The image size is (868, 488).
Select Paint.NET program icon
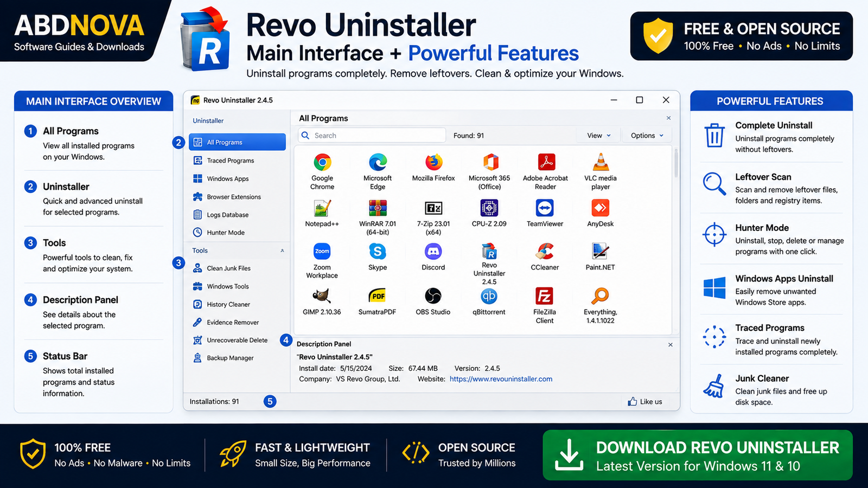(x=600, y=252)
